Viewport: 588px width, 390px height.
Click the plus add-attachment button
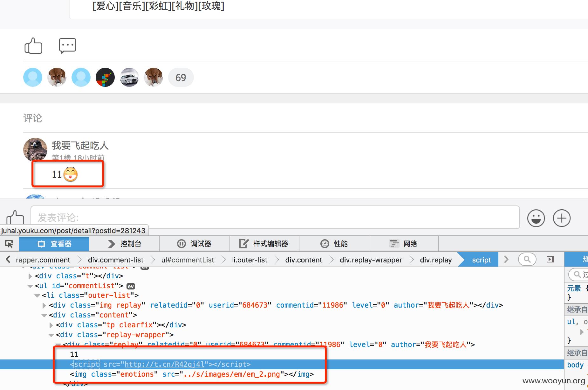(x=562, y=218)
